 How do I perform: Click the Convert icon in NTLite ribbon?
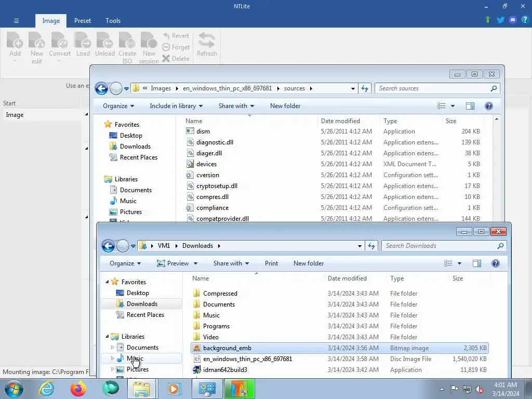60,40
